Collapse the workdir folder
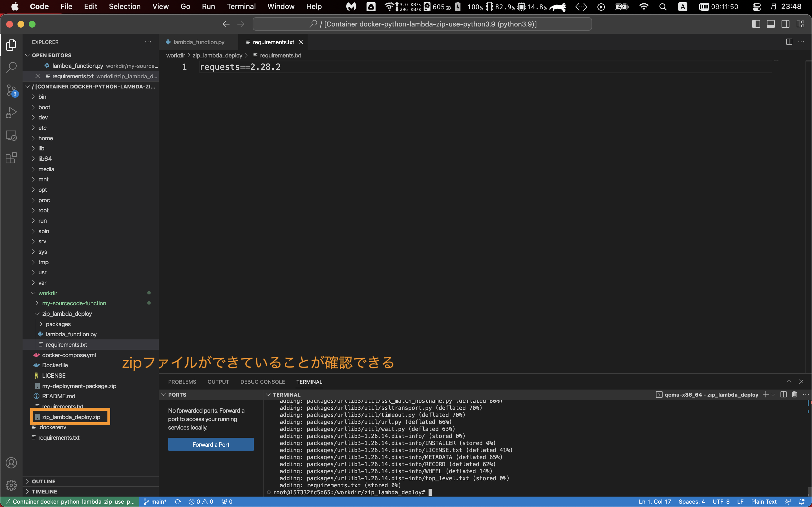Image resolution: width=812 pixels, height=507 pixels. pos(33,293)
